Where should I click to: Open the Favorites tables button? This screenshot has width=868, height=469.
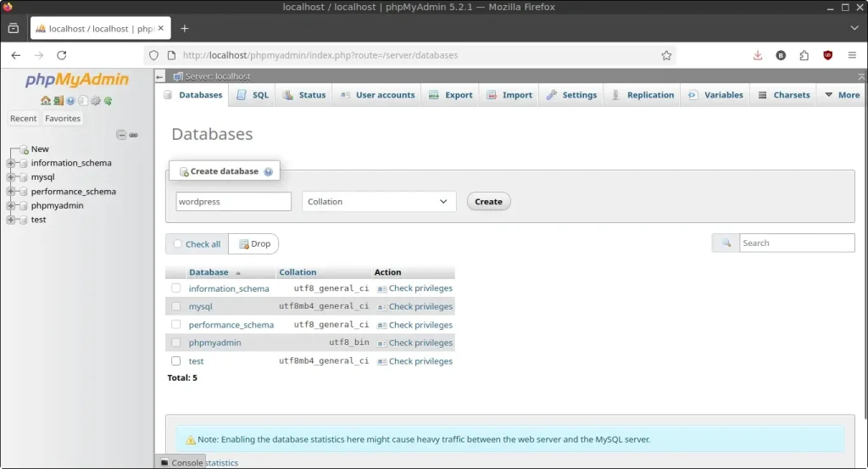[63, 119]
